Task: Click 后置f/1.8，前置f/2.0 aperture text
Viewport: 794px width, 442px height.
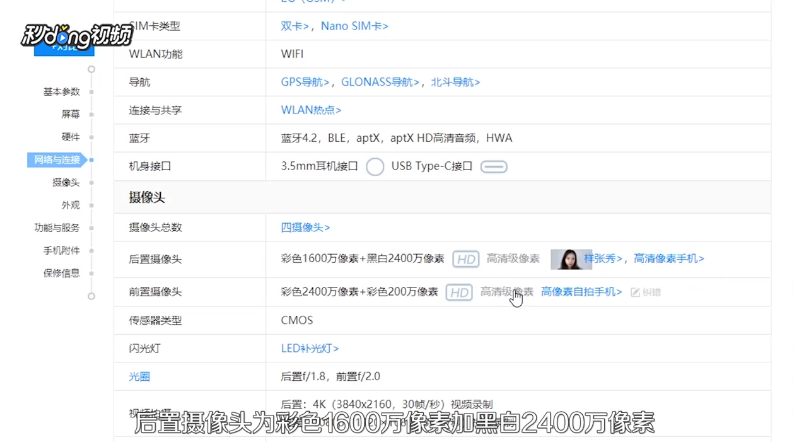Action: coord(331,377)
